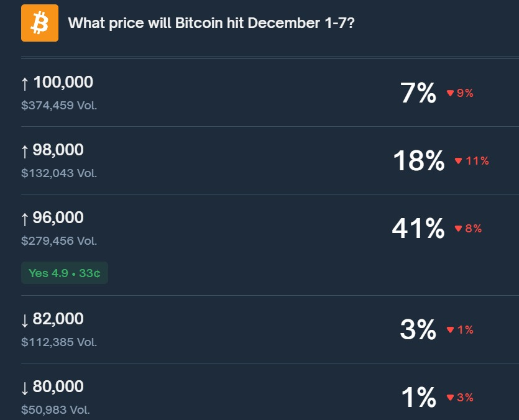
Task: Click the red down-triangle next to 9%
Action: point(450,93)
